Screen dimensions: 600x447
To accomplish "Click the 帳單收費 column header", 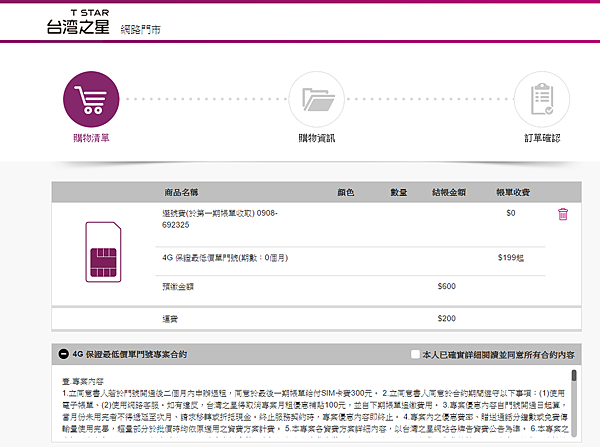I will [513, 192].
